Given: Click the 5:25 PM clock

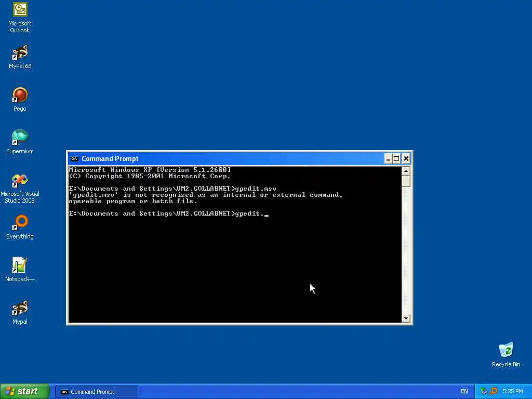Looking at the screenshot, I should 513,392.
